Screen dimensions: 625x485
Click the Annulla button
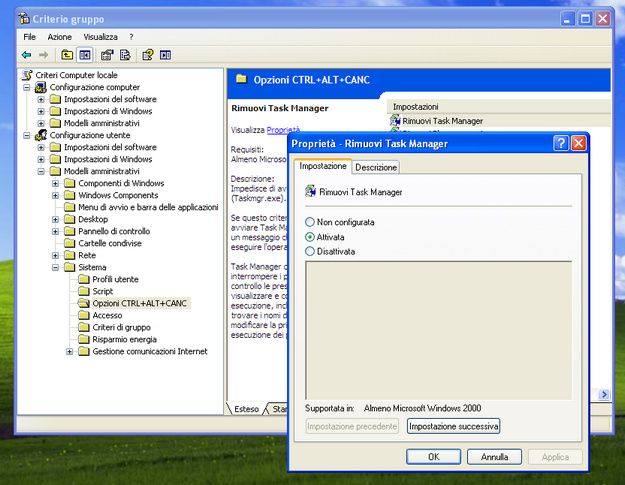(494, 457)
